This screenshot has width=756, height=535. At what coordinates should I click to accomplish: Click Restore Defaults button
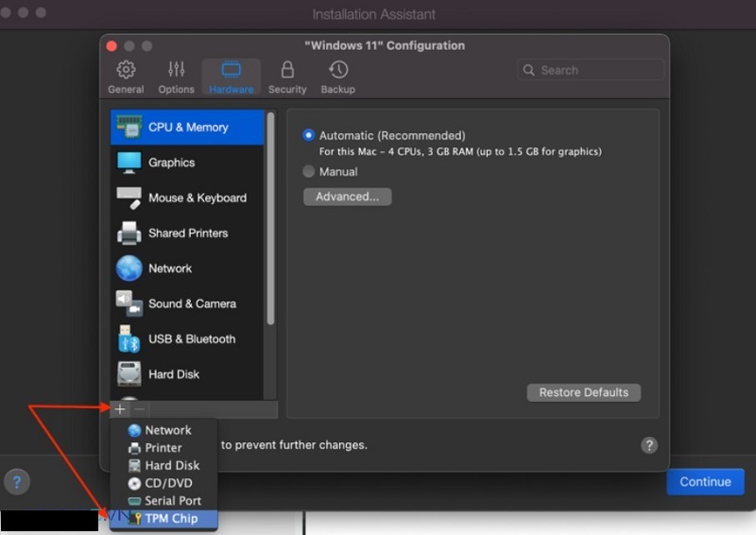click(x=584, y=392)
